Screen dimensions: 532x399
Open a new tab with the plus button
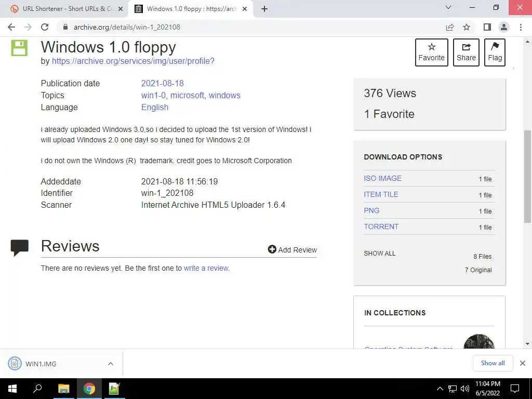point(264,9)
